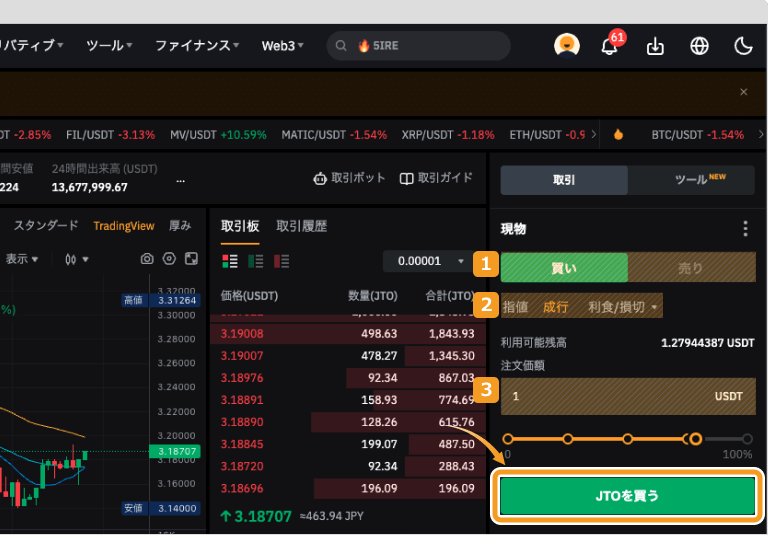Open the ファイナンス menu

(x=197, y=46)
